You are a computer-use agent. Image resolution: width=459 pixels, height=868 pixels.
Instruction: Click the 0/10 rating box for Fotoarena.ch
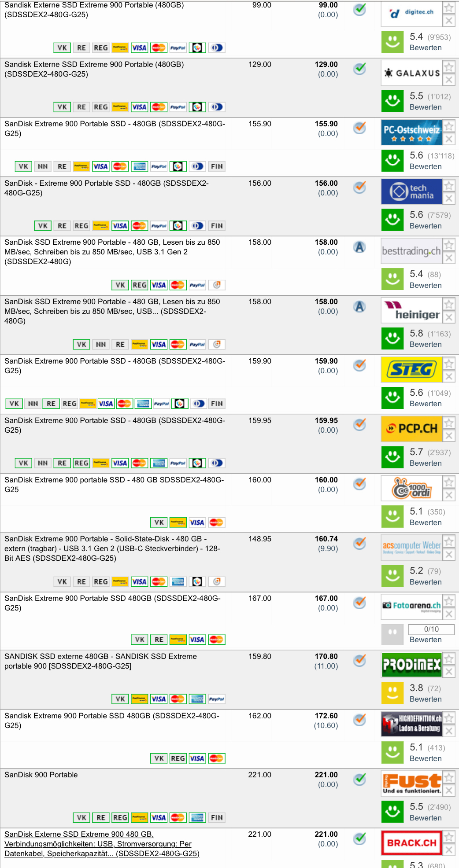point(431,629)
